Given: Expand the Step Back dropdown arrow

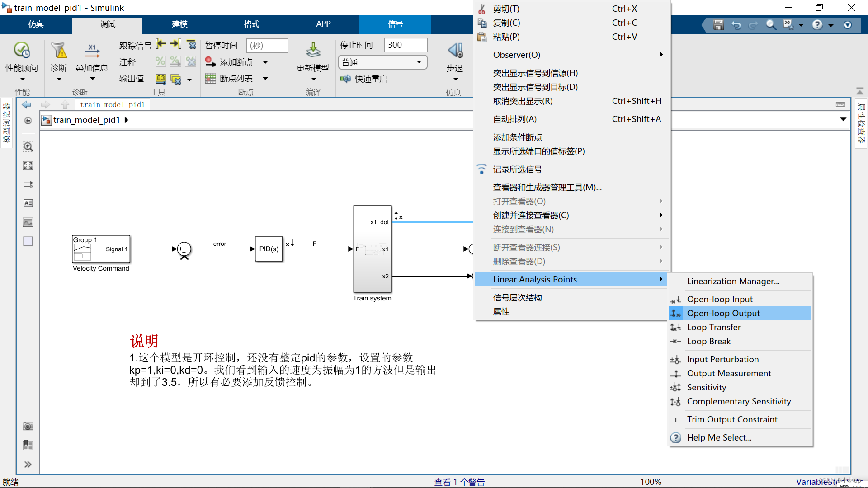Looking at the screenshot, I should (x=455, y=80).
